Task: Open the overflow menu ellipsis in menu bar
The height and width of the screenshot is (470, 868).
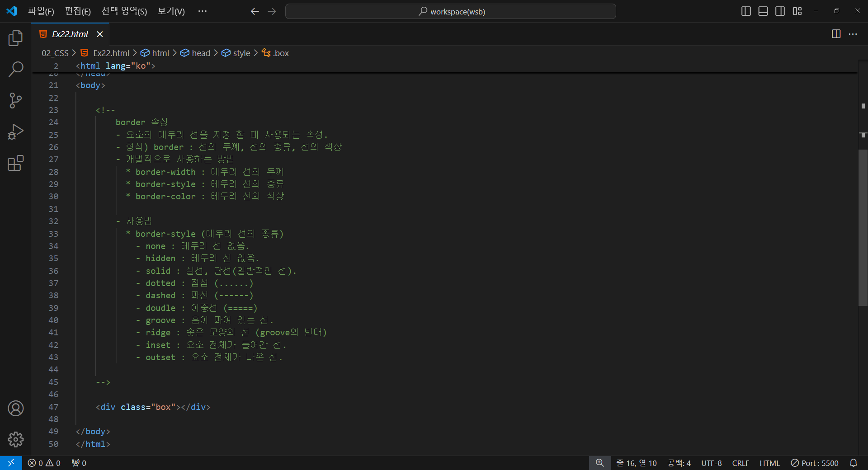Action: (202, 11)
